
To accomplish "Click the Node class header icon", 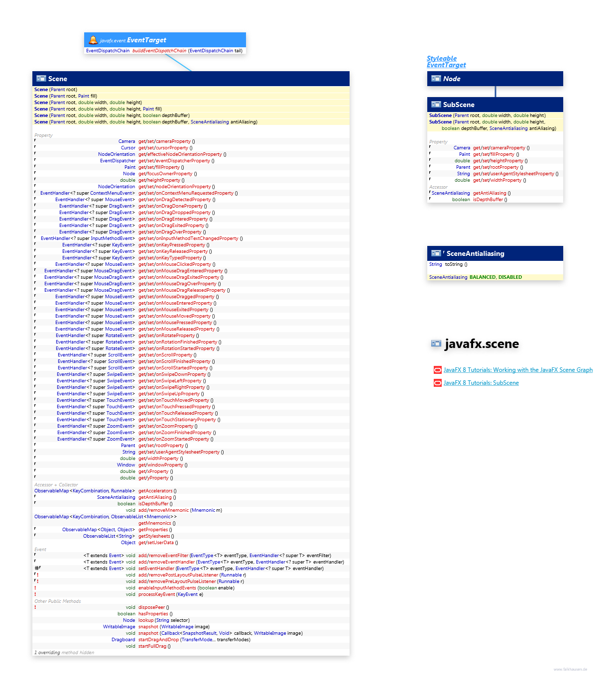I will point(436,79).
